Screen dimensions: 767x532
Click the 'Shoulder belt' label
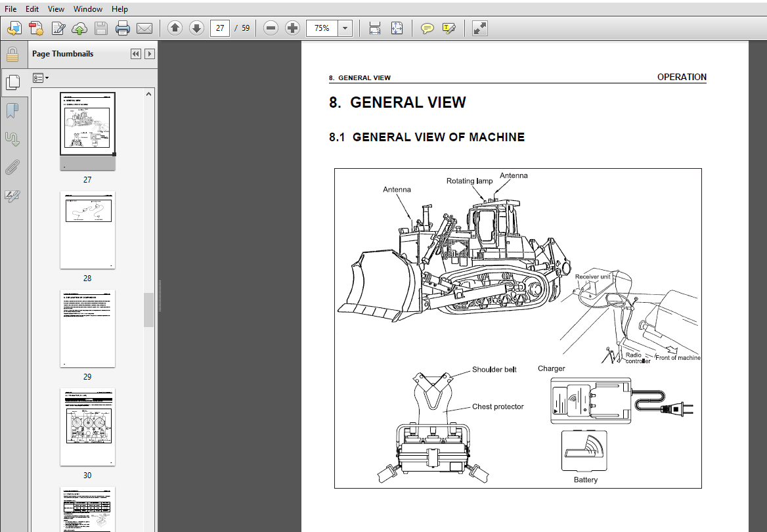494,370
